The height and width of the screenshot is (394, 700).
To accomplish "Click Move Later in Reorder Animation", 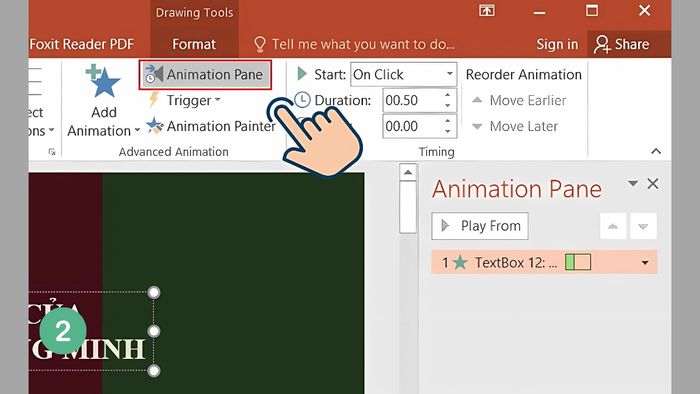I will pos(515,126).
